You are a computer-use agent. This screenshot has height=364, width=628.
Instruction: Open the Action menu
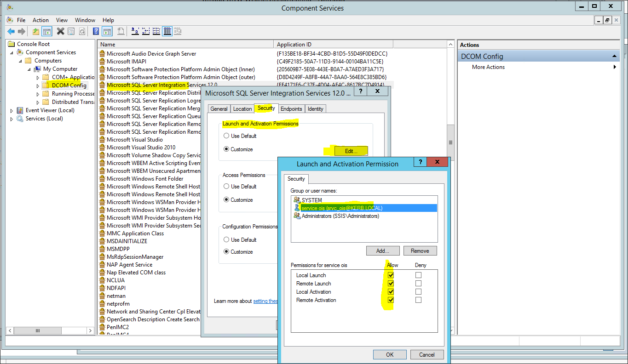click(x=40, y=20)
